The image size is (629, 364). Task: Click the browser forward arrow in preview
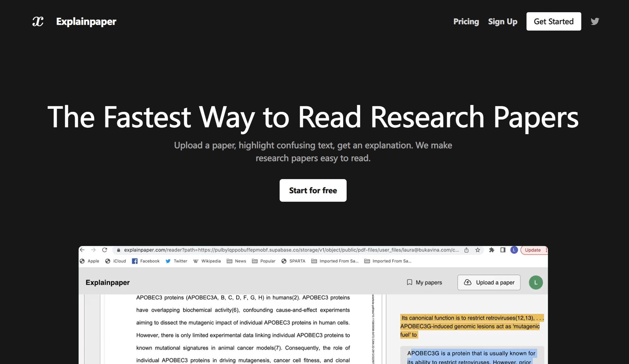(x=93, y=250)
